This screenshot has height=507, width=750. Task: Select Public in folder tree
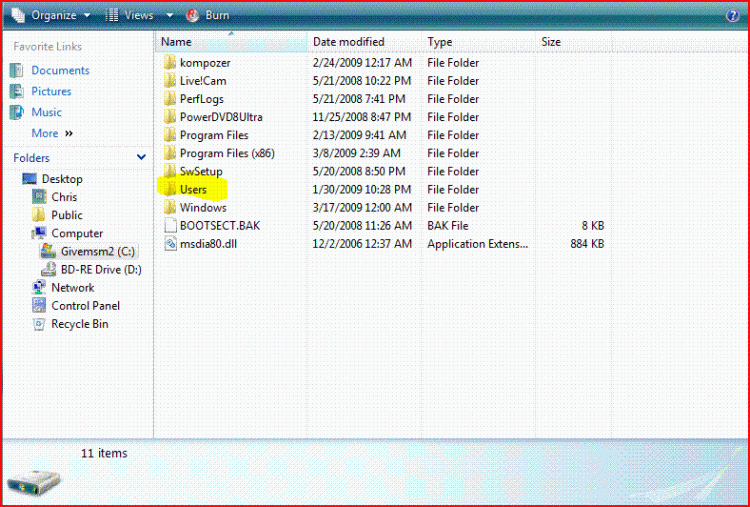[x=66, y=215]
